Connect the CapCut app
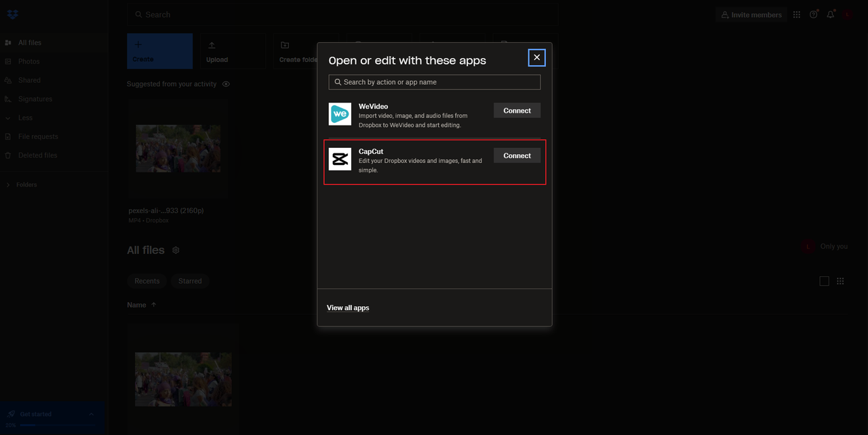Image resolution: width=868 pixels, height=435 pixels. [517, 155]
